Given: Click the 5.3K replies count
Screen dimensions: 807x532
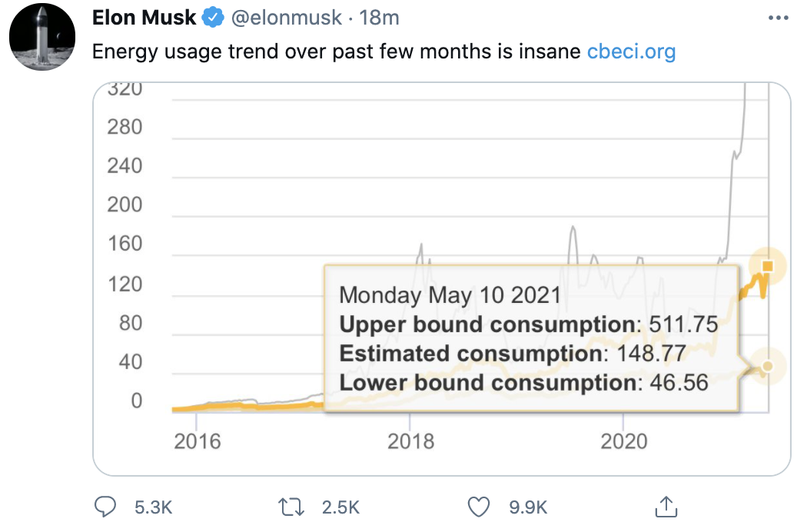Looking at the screenshot, I should 153,507.
